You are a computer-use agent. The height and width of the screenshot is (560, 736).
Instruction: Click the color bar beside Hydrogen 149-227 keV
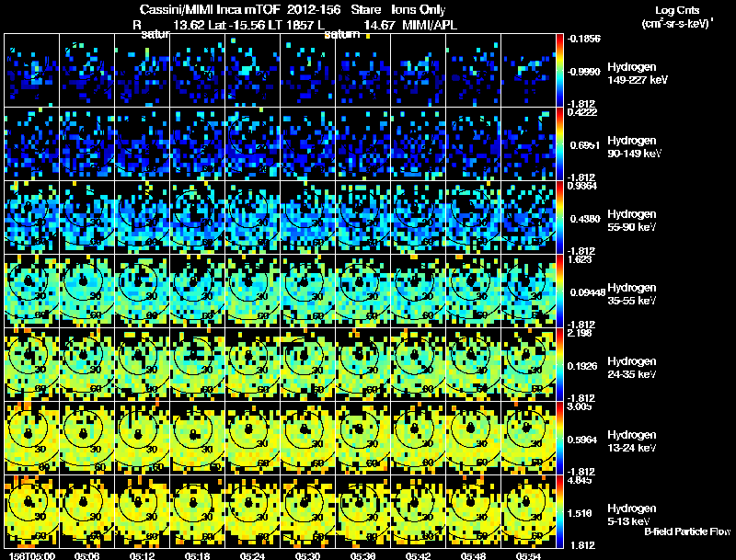(559, 71)
